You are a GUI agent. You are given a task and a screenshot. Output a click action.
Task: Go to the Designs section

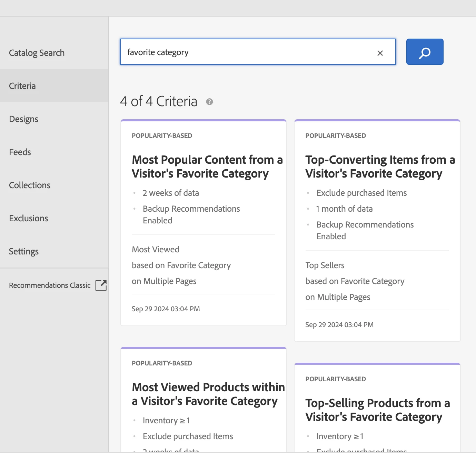pyautogui.click(x=23, y=119)
